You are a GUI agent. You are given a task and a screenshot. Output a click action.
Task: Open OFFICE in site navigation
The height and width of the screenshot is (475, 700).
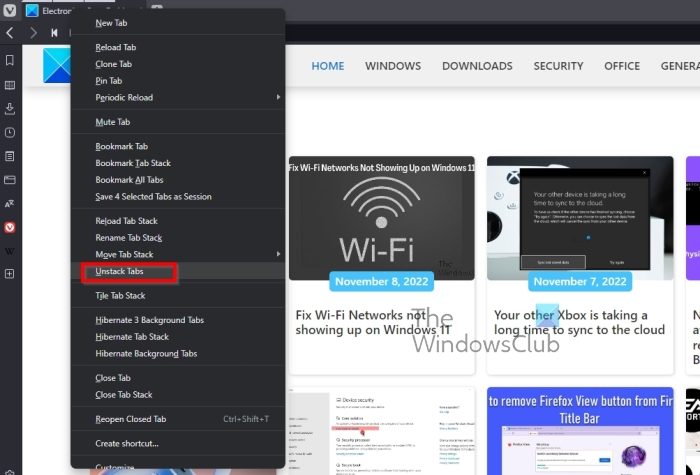[622, 66]
